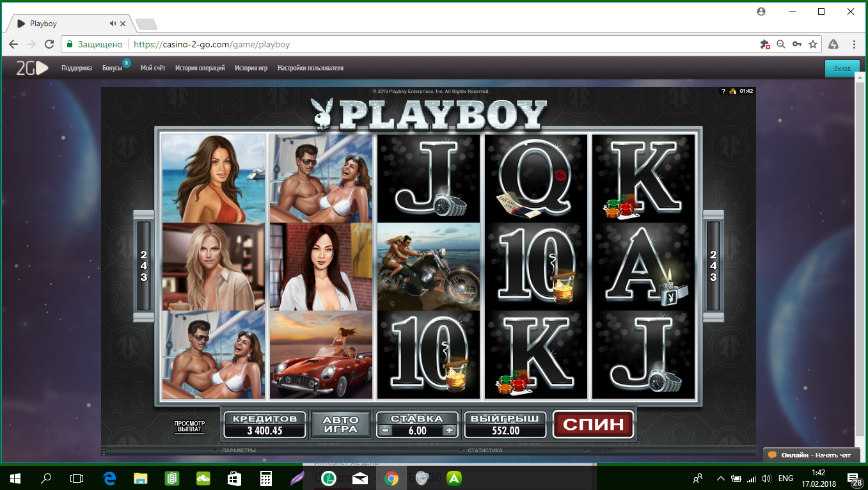
Task: Open Chrome profile user icon
Action: [761, 12]
